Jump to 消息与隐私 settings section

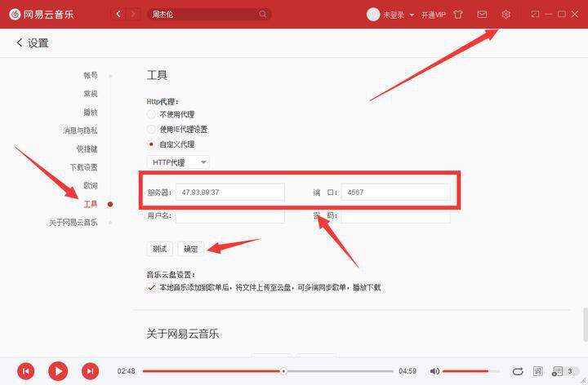click(80, 131)
